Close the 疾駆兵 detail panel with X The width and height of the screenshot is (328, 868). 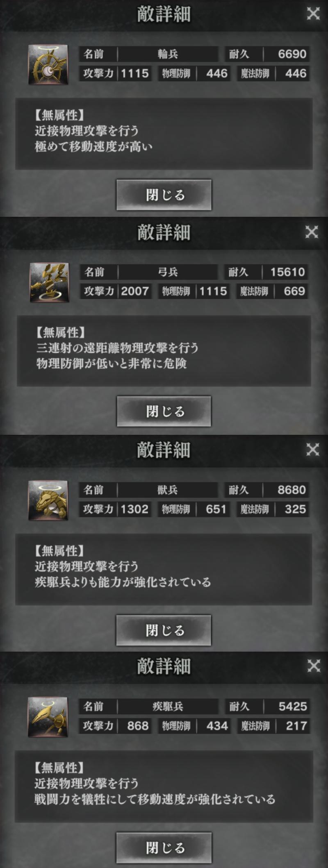(x=313, y=666)
